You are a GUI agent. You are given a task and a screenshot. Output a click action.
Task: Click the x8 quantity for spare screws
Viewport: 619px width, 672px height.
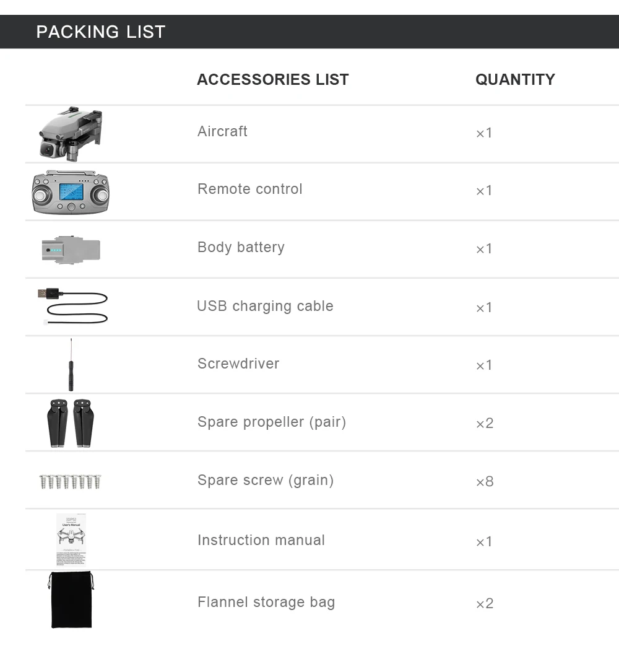click(x=485, y=482)
